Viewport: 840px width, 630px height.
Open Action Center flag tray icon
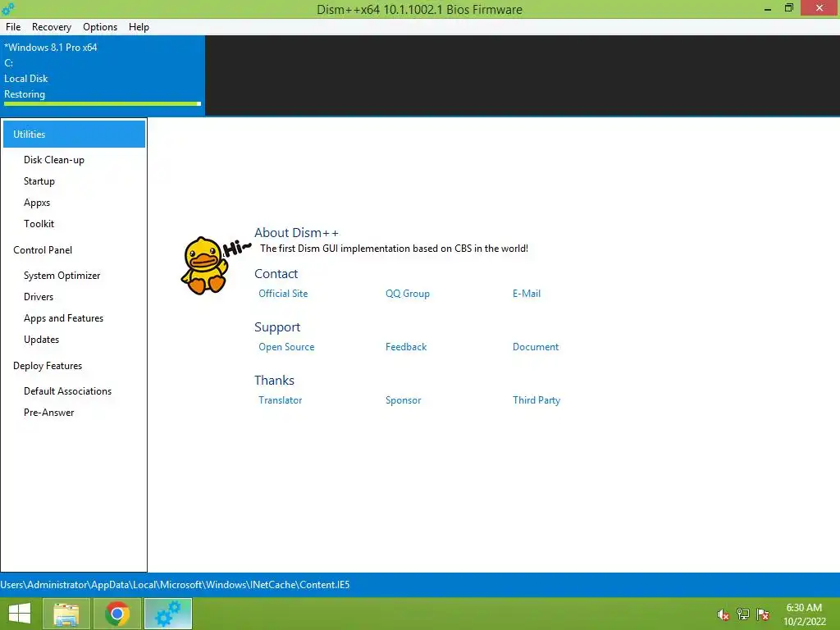(763, 614)
